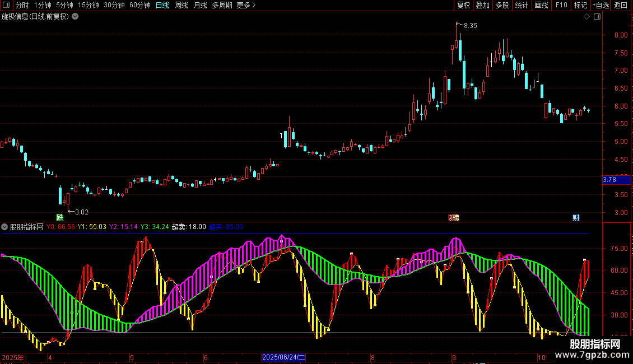
Task: Switch to the 周线 weekly chart tab
Action: (181, 5)
